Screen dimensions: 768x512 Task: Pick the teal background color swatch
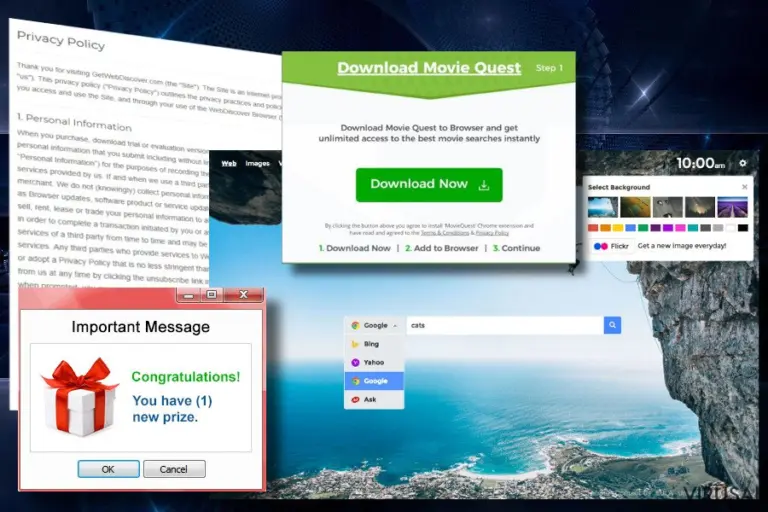coord(693,228)
